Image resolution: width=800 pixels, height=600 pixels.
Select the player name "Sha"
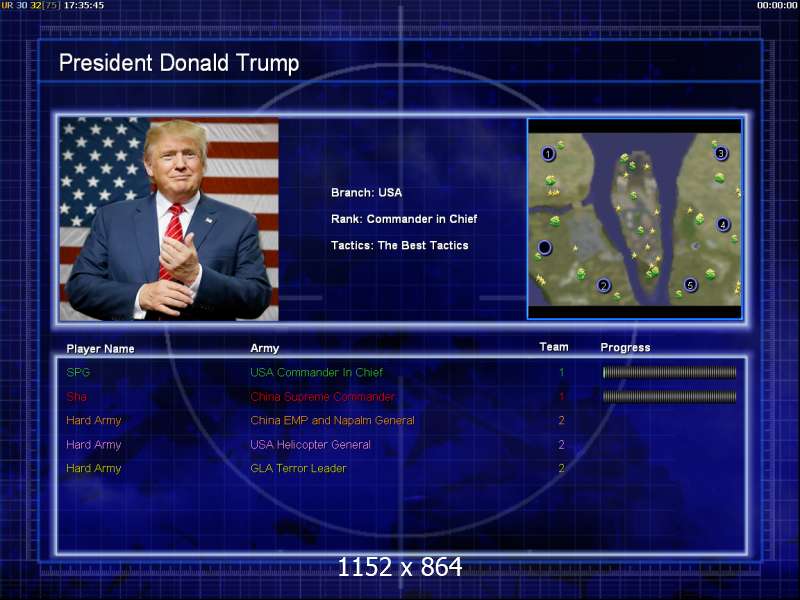(77, 396)
